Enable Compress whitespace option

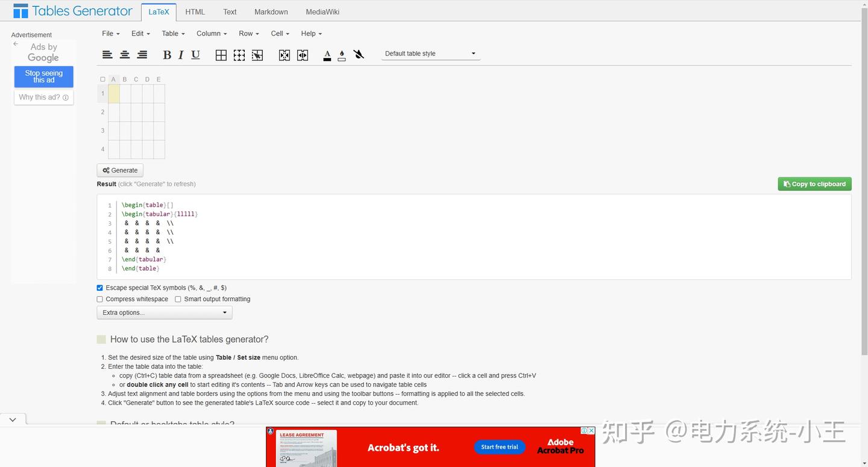tap(99, 299)
